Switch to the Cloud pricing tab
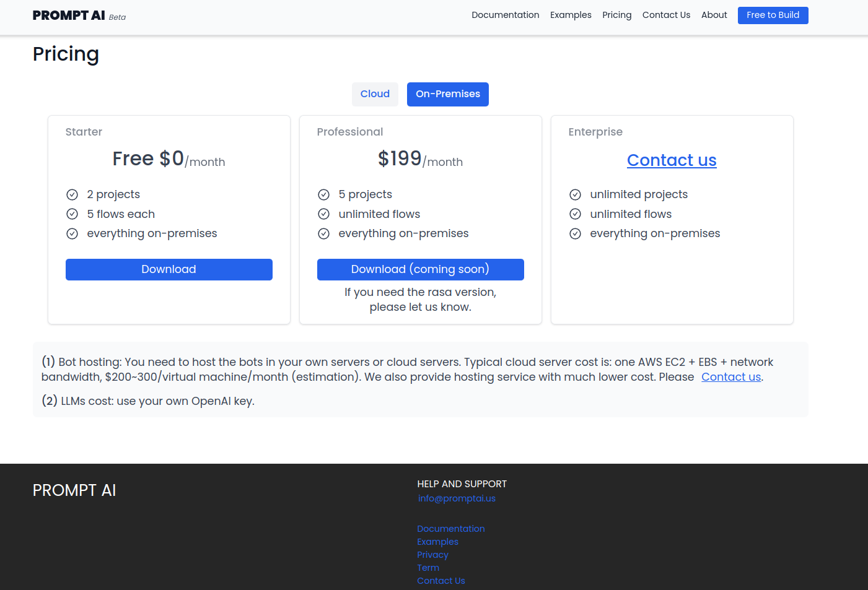Screen dimensions: 868x590 375,94
